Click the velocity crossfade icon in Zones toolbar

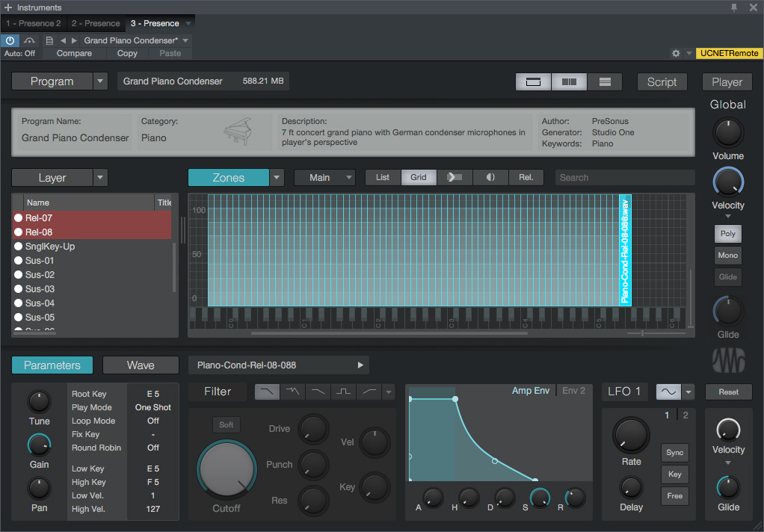pyautogui.click(x=490, y=177)
